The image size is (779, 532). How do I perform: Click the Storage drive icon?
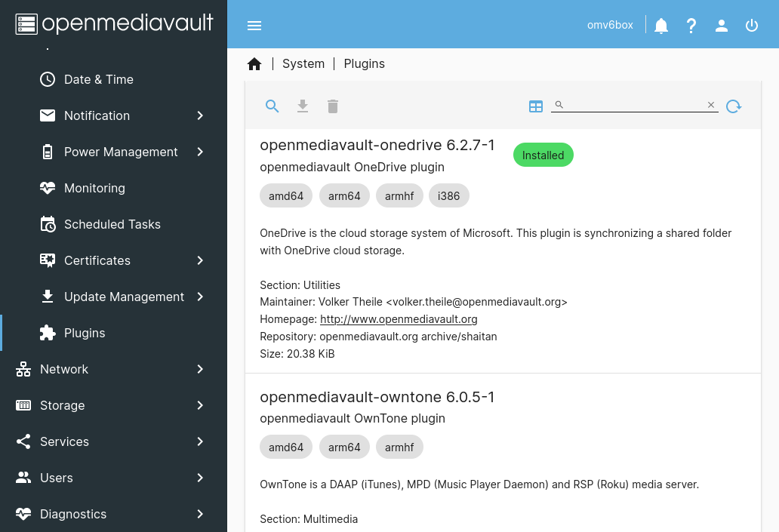pyautogui.click(x=23, y=405)
